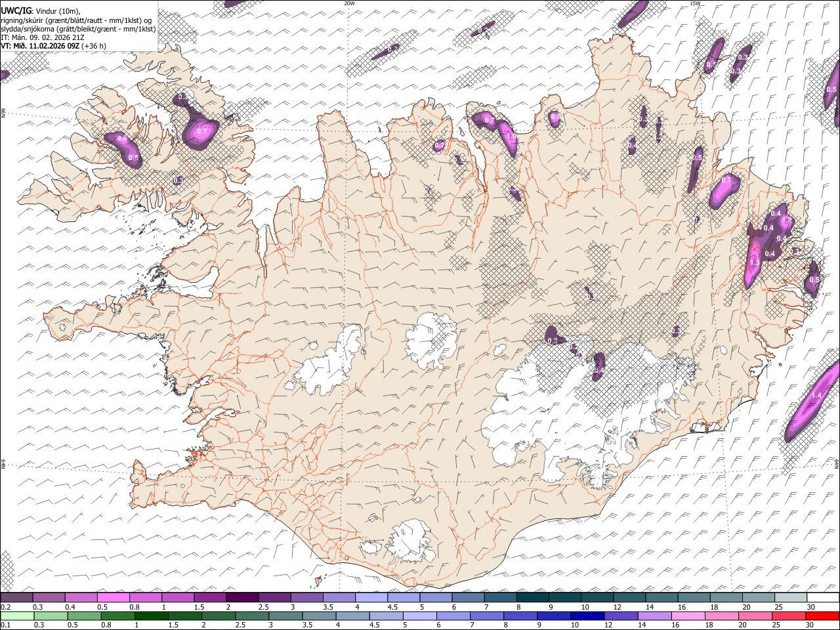This screenshot has height=630, width=840.
Task: Pick the dark teal top legend swatch at 8
Action: [532, 597]
